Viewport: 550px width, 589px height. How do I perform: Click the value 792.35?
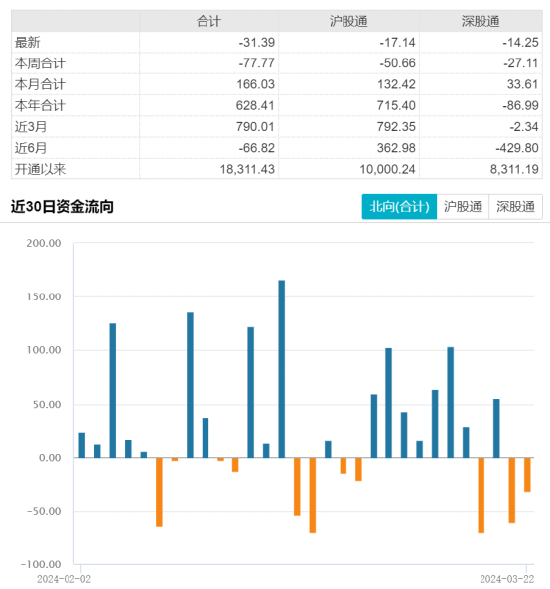coord(396,127)
